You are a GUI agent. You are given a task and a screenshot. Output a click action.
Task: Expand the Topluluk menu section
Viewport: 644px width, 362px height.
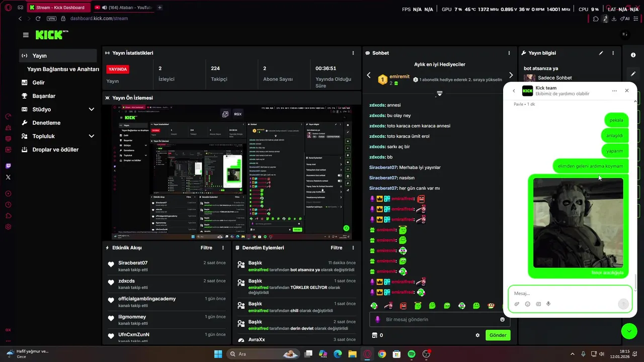(x=91, y=136)
